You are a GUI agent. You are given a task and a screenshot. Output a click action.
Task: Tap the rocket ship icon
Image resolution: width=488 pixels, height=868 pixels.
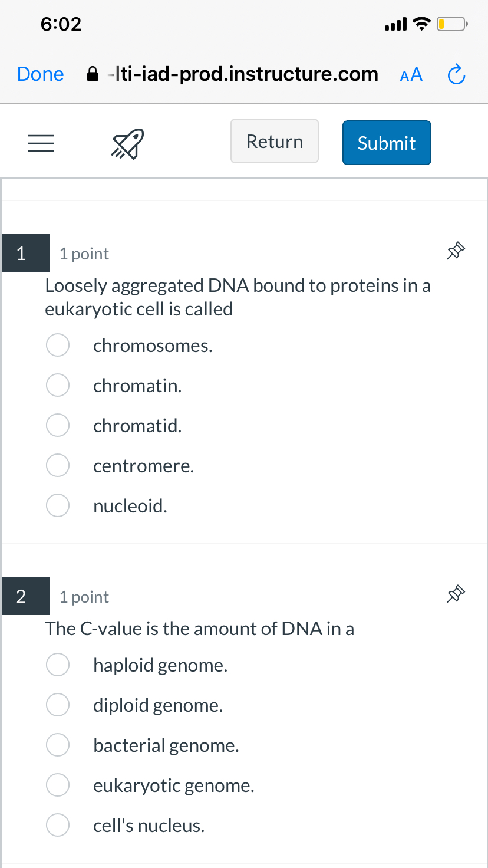pyautogui.click(x=127, y=144)
